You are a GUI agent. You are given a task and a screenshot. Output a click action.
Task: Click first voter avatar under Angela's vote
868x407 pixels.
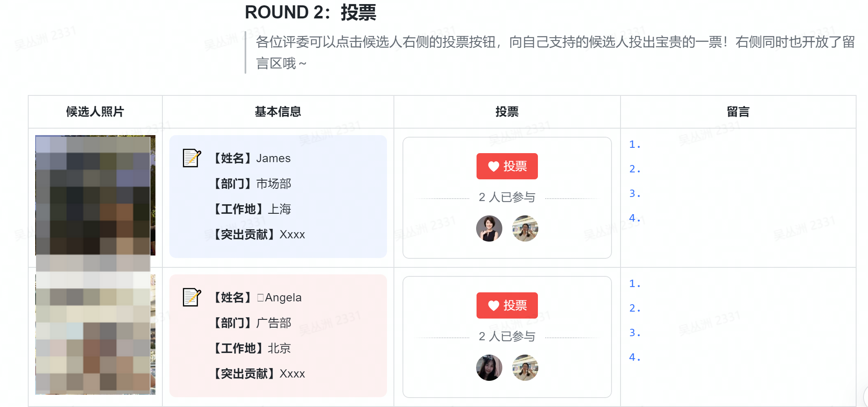coord(489,368)
